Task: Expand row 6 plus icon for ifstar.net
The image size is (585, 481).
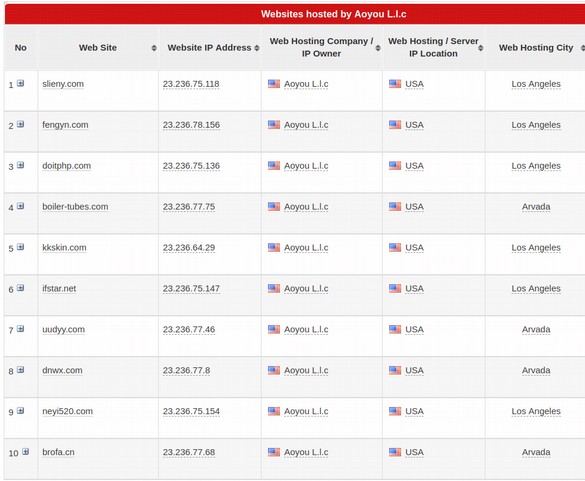Action: 21,288
